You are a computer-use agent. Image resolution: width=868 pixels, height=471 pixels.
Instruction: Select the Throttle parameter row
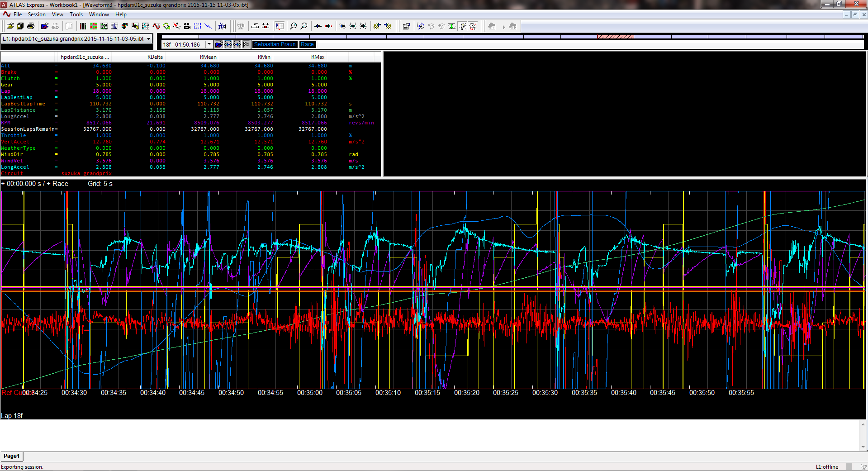tap(14, 136)
